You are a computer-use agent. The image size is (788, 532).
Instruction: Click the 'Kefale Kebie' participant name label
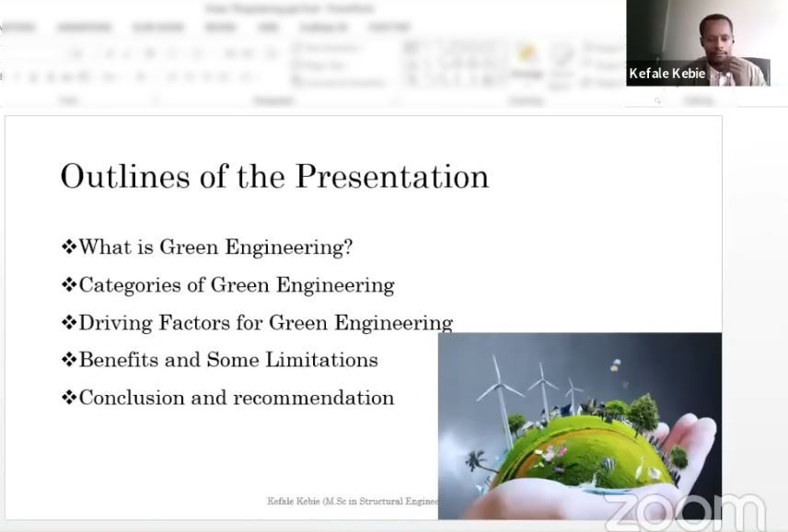pyautogui.click(x=667, y=74)
